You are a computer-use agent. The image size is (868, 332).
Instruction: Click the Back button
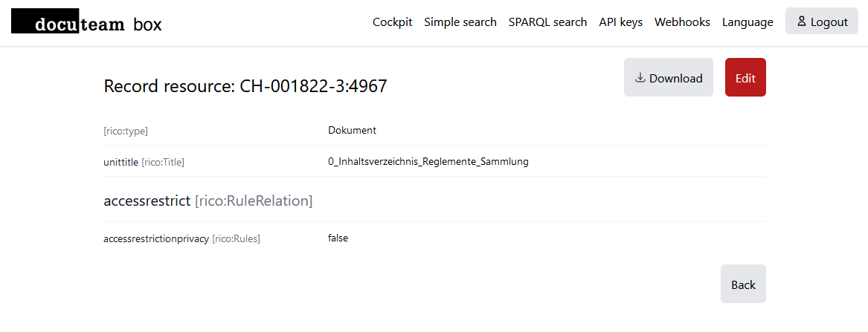click(x=743, y=284)
